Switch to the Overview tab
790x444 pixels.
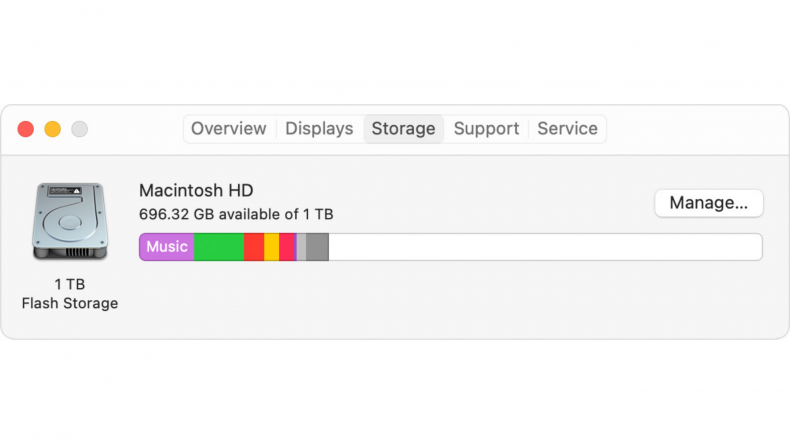coord(229,129)
